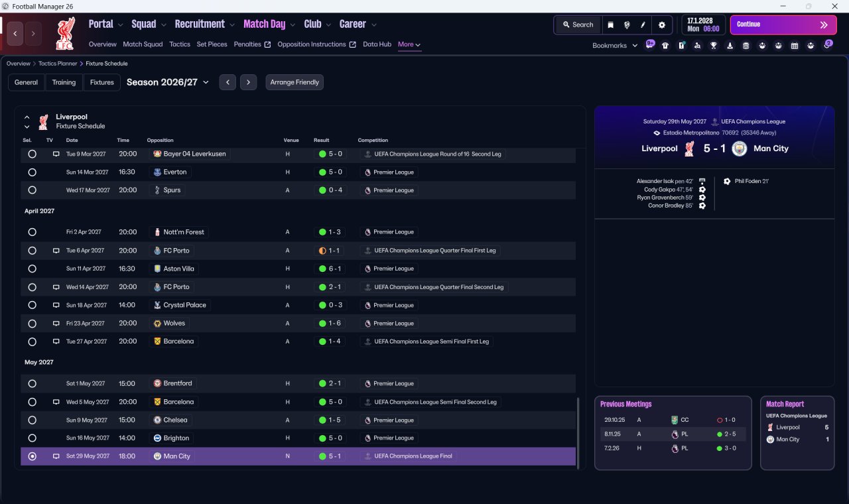849x504 pixels.
Task: Click the external link icon beside Penalties
Action: 267,44
